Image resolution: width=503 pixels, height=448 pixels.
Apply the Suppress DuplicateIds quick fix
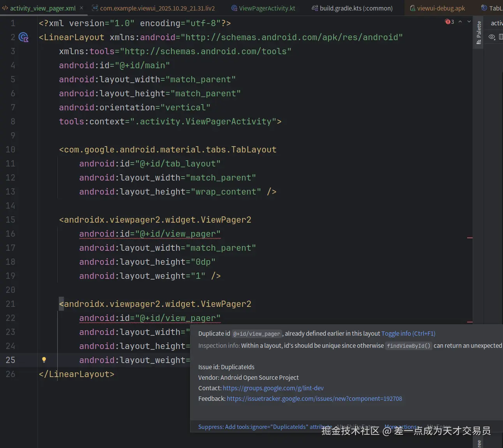(x=265, y=427)
